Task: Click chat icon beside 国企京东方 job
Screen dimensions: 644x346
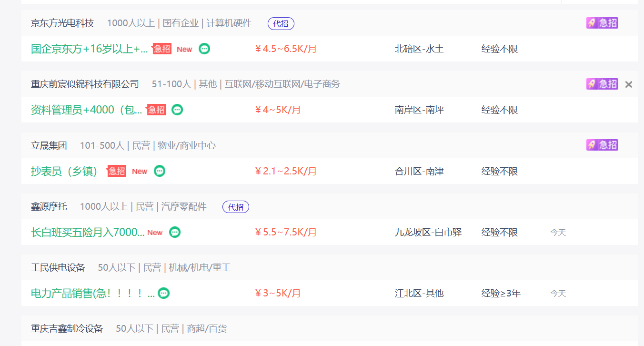Action: point(204,49)
